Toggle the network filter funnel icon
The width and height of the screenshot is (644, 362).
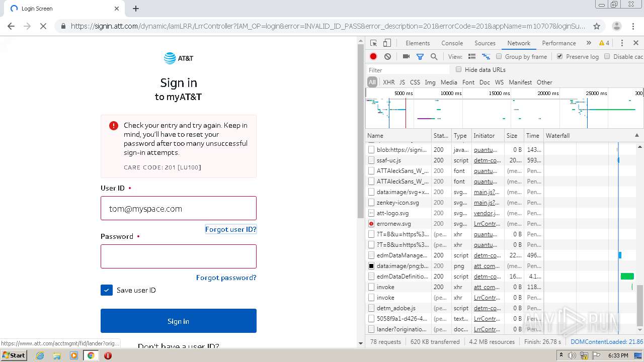[x=420, y=57]
